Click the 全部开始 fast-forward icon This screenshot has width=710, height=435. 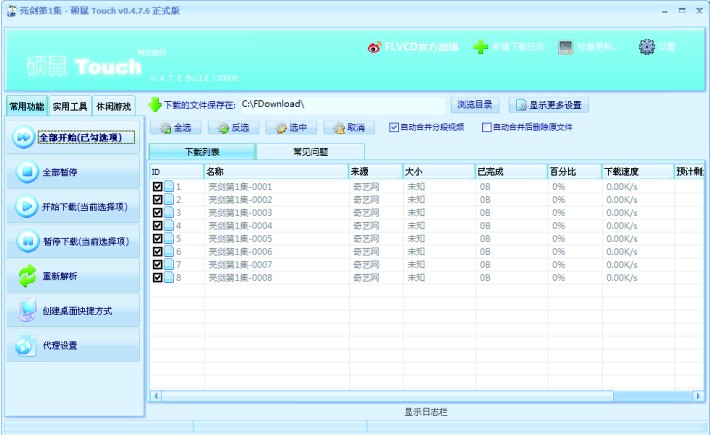(x=23, y=137)
